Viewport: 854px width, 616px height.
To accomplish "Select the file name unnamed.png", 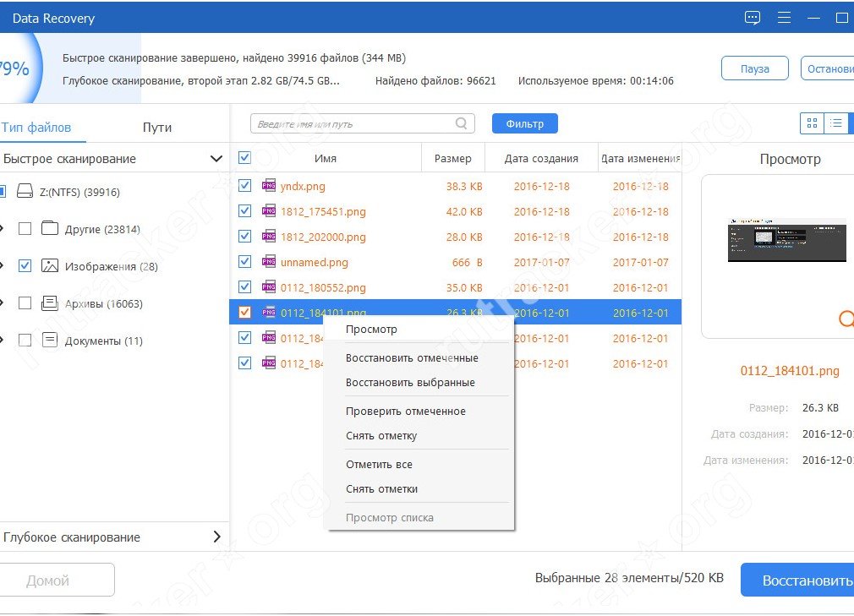I will pyautogui.click(x=315, y=262).
